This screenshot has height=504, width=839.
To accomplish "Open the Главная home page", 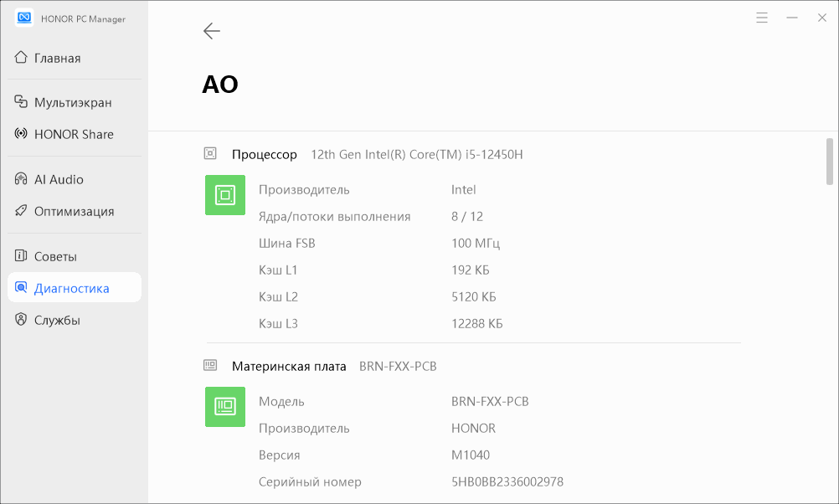I will coord(57,58).
